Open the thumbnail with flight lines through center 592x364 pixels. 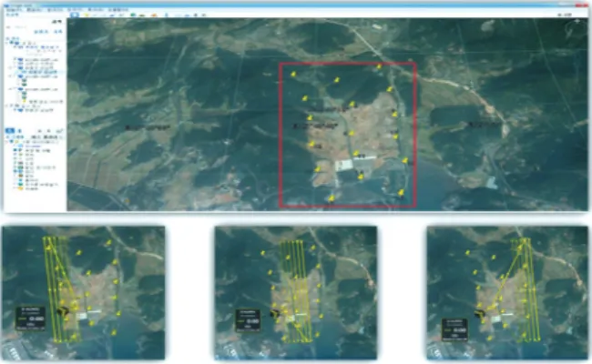tap(296, 293)
